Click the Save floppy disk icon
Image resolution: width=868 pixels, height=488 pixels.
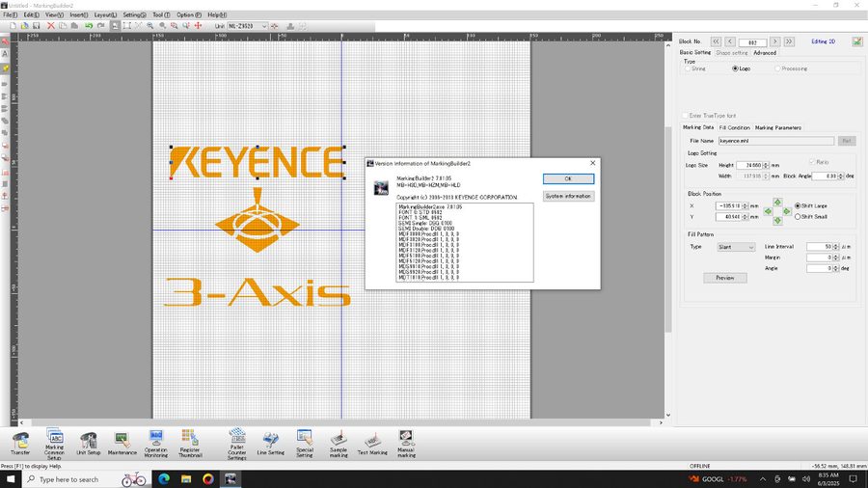37,26
